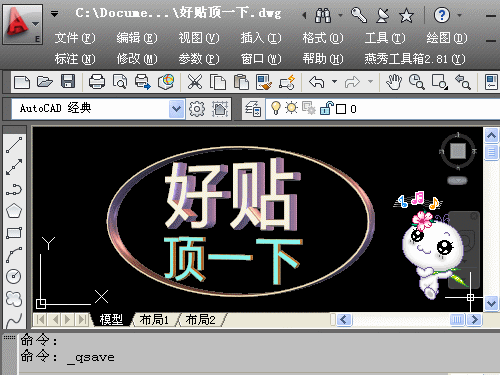Screen dimensions: 500x375
Task: Click layer 0 color swatch square
Action: coord(341,109)
